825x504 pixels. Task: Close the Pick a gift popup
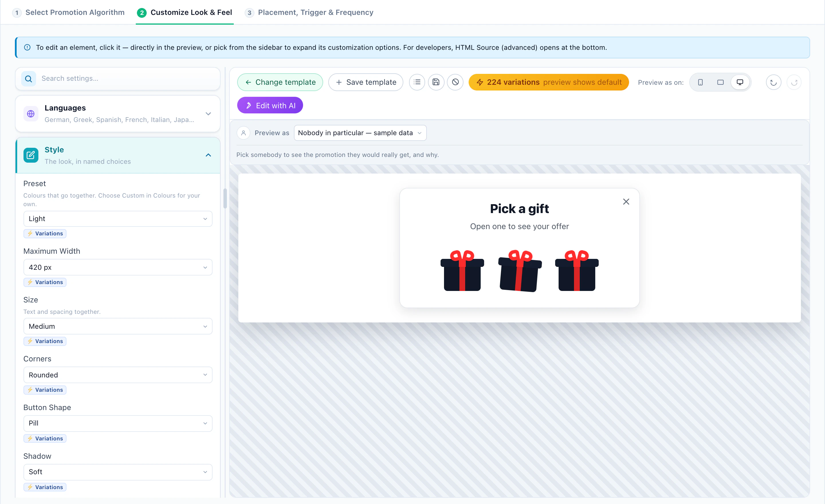tap(626, 202)
